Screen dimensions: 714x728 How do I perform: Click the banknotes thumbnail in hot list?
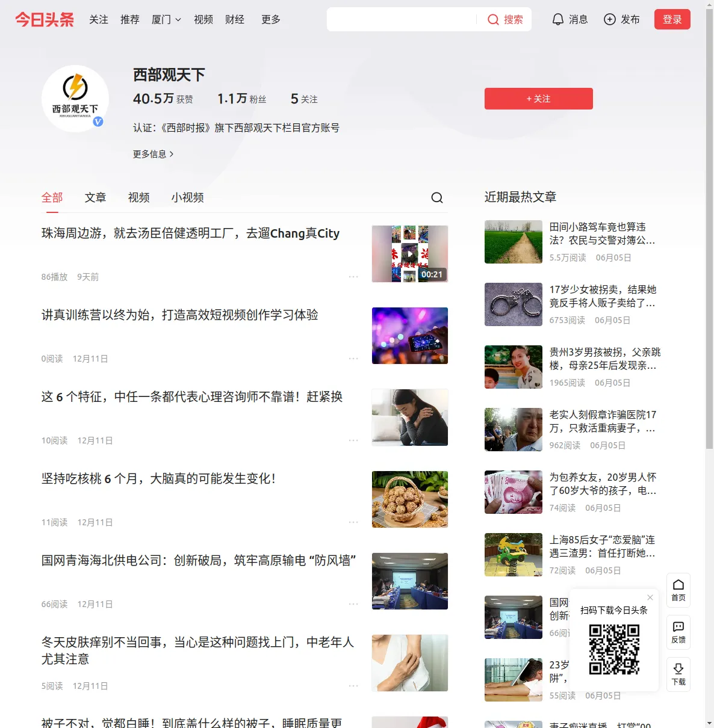pos(514,492)
